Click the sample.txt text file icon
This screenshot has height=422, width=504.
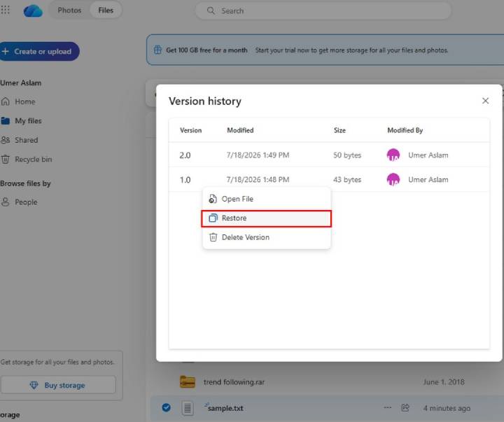188,408
